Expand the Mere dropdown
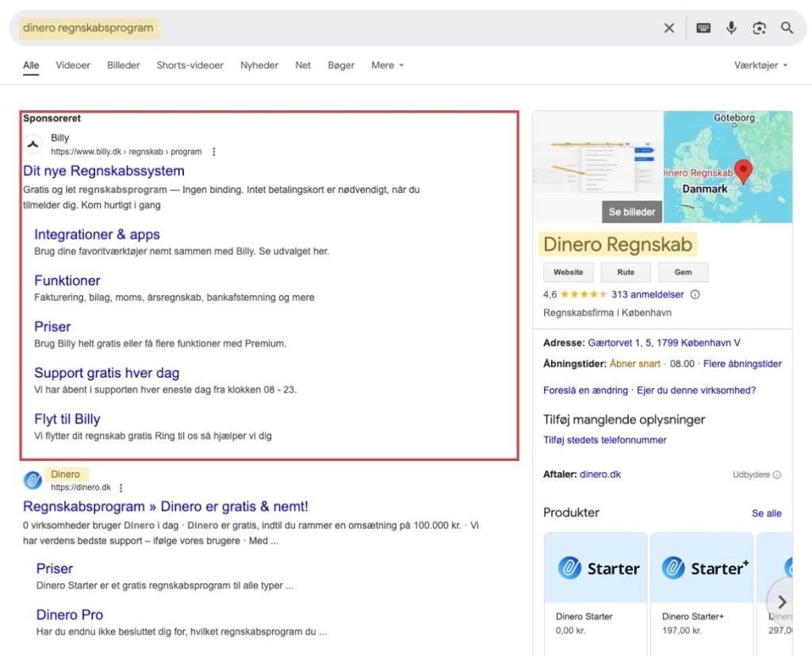This screenshot has height=656, width=812. (x=387, y=65)
